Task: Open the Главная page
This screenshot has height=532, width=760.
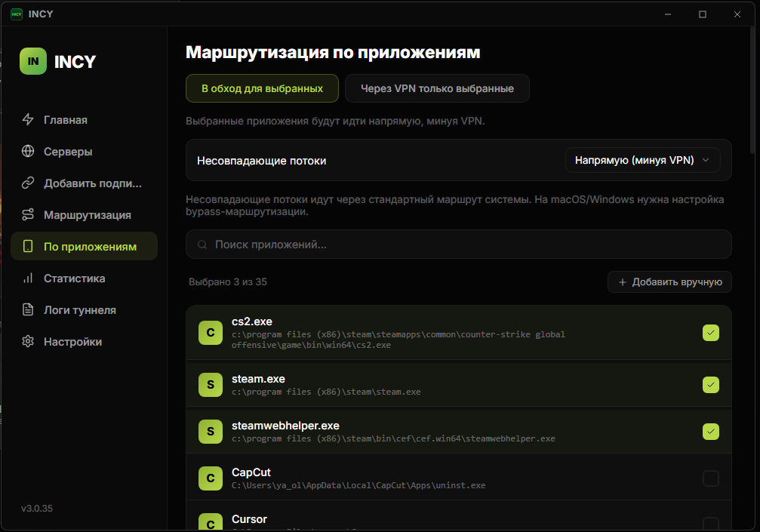Action: point(85,120)
